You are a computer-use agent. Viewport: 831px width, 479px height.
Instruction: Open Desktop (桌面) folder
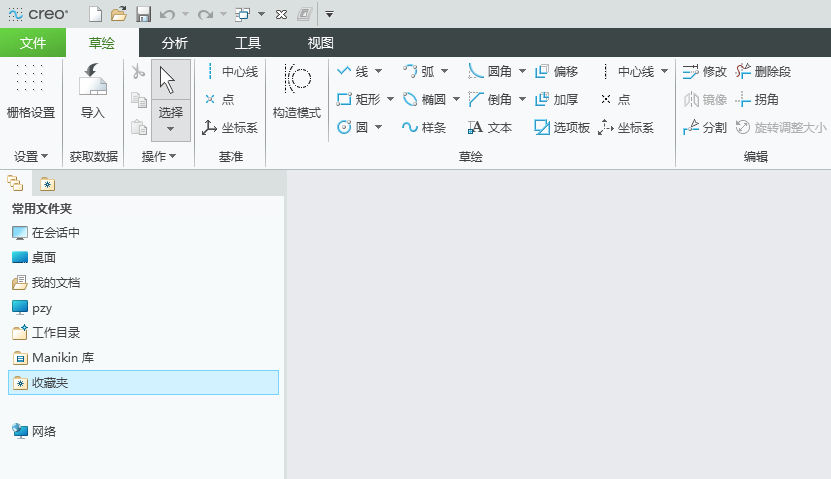click(x=34, y=258)
